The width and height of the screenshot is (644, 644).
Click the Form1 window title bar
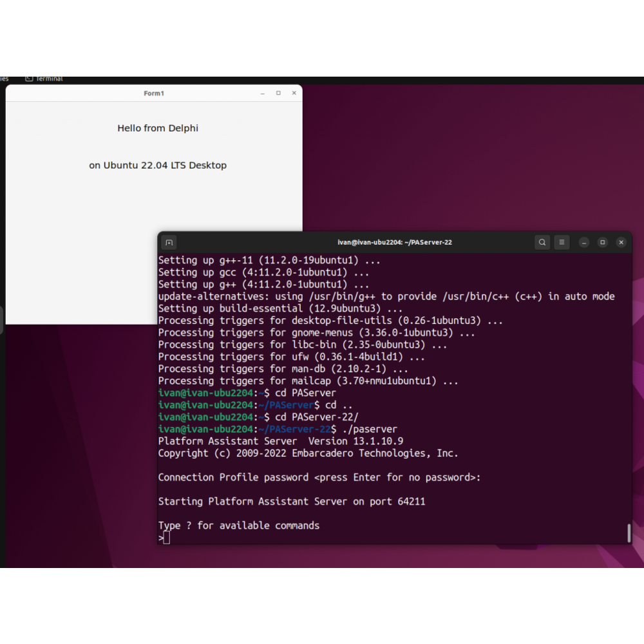(154, 93)
